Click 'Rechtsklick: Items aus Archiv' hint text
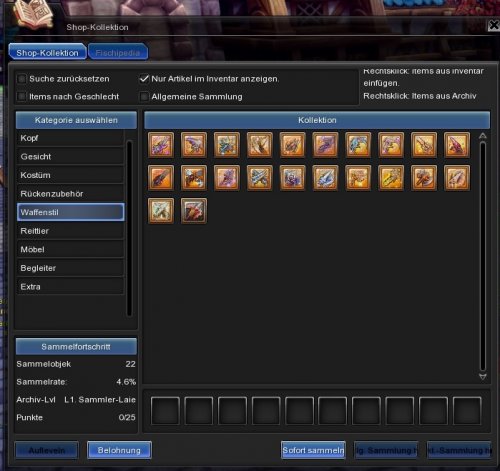500x471 pixels. pyautogui.click(x=420, y=96)
